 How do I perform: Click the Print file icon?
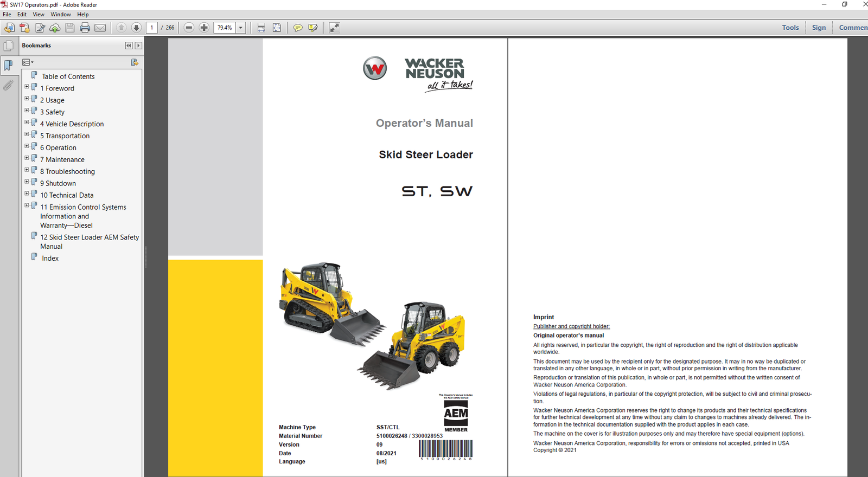[85, 28]
